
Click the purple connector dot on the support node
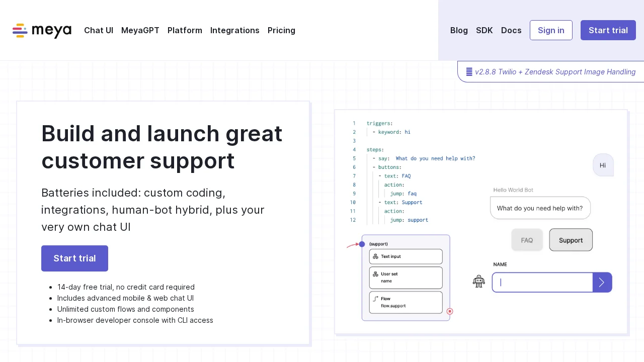tap(362, 244)
